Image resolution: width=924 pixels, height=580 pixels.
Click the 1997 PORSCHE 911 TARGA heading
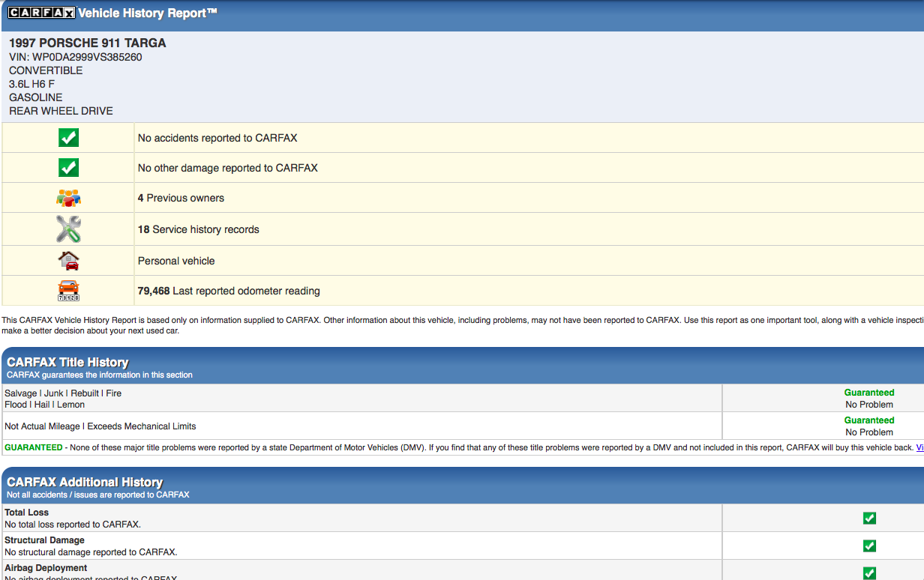(x=88, y=43)
